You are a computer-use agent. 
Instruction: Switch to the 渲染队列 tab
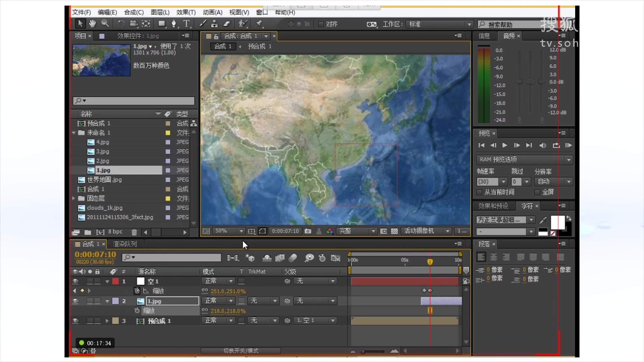pos(125,244)
